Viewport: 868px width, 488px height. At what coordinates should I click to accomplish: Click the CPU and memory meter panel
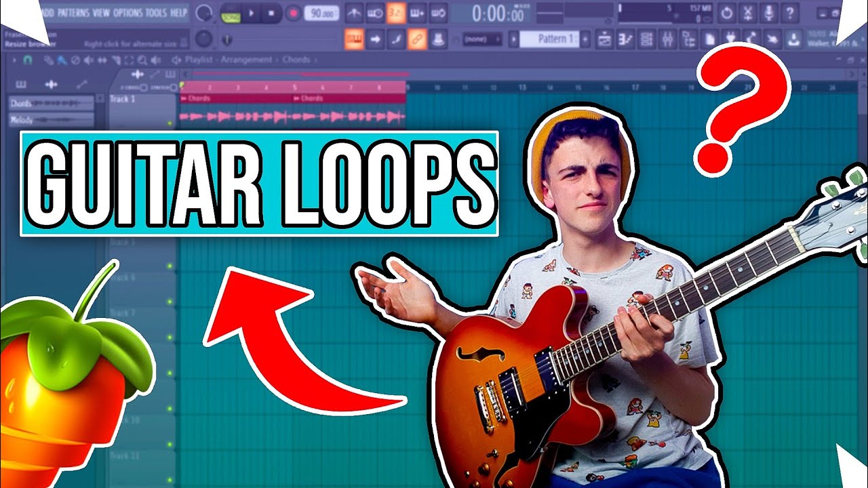click(666, 12)
